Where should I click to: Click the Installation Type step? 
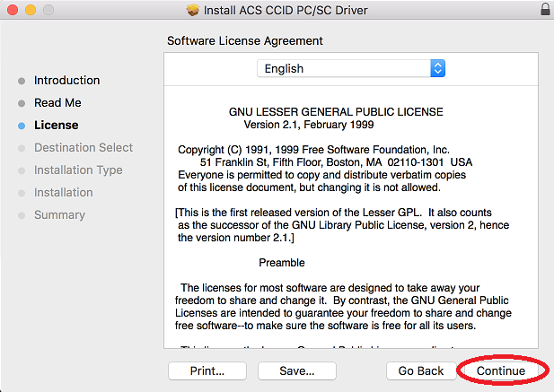78,170
